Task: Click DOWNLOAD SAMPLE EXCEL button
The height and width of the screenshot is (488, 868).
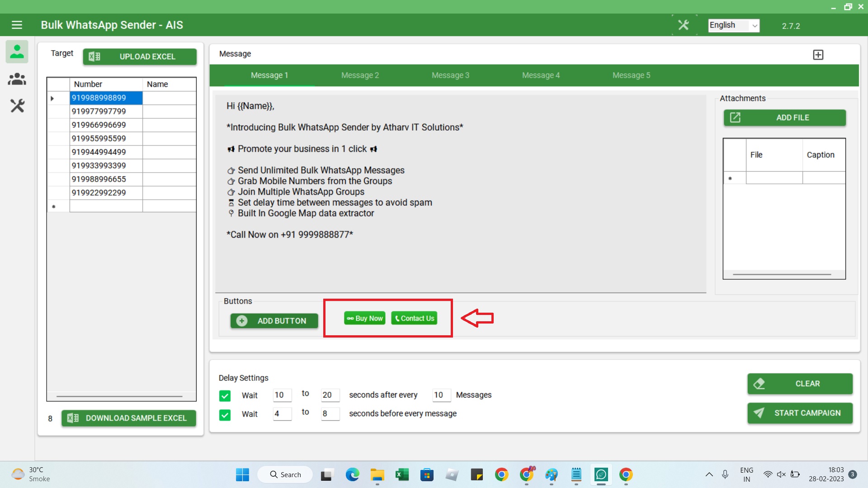Action: click(x=129, y=418)
